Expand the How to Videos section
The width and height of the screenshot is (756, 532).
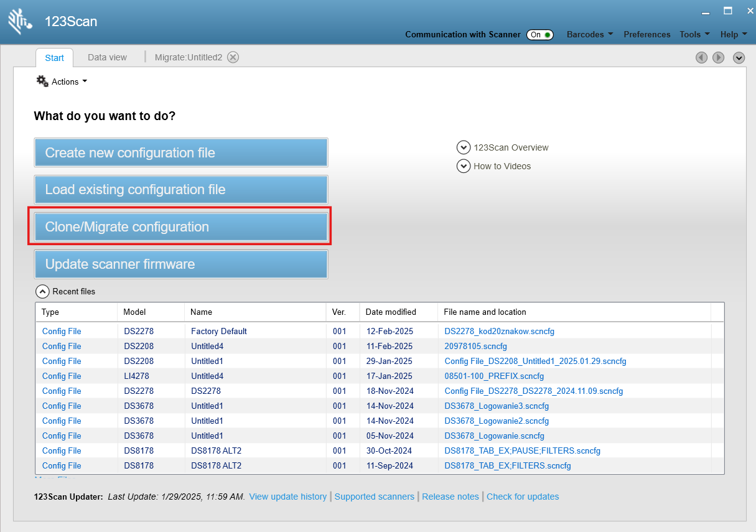[464, 166]
